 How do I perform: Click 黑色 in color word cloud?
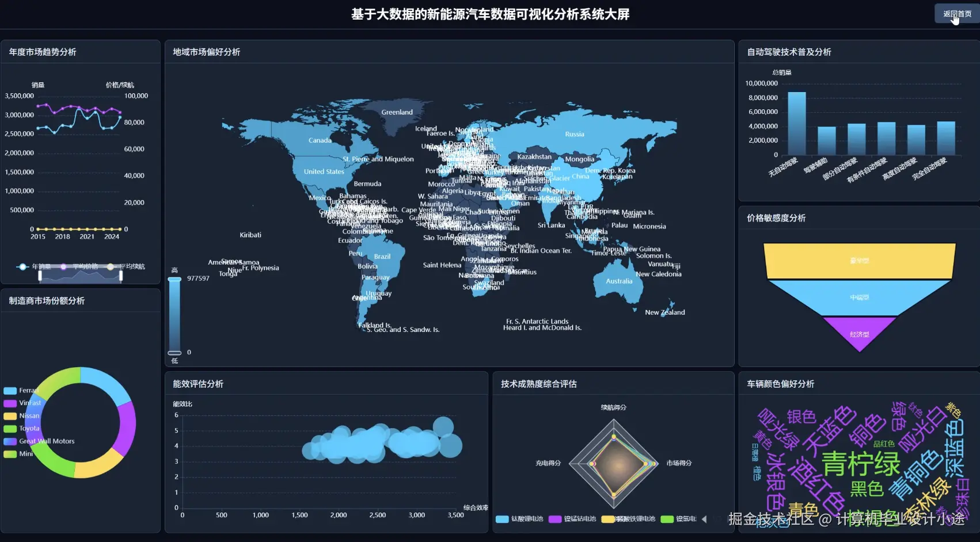(x=867, y=489)
